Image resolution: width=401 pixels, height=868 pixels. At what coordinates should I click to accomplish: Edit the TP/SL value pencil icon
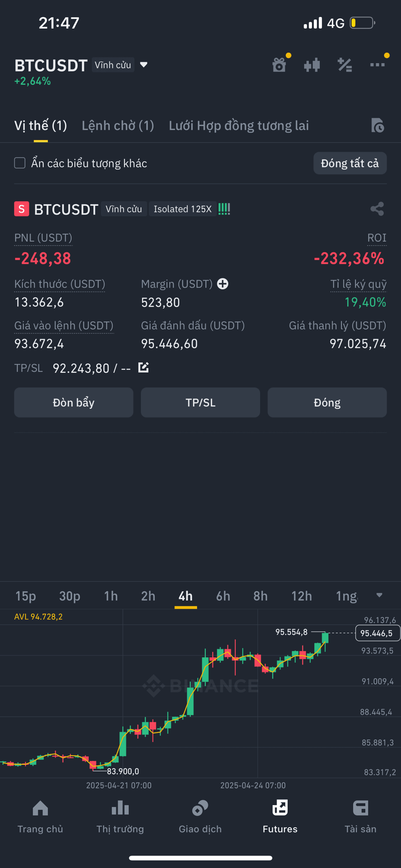click(143, 368)
